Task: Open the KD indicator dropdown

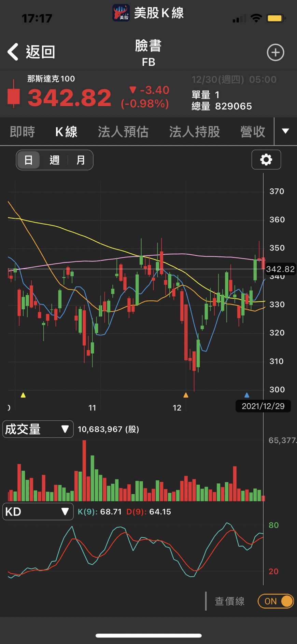Action: 38,511
